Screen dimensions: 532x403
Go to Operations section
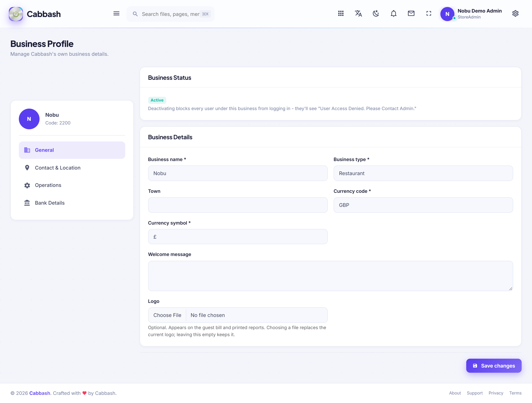tap(72, 185)
